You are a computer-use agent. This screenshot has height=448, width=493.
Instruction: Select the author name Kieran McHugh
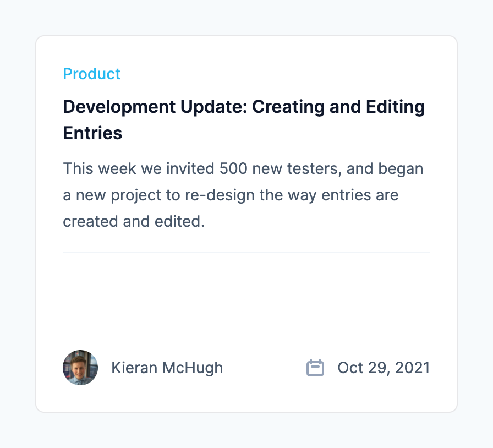click(x=167, y=367)
